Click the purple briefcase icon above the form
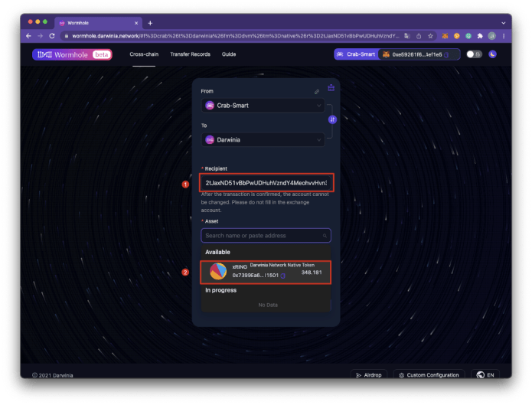Screen dimensions: 532x405 click(331, 88)
